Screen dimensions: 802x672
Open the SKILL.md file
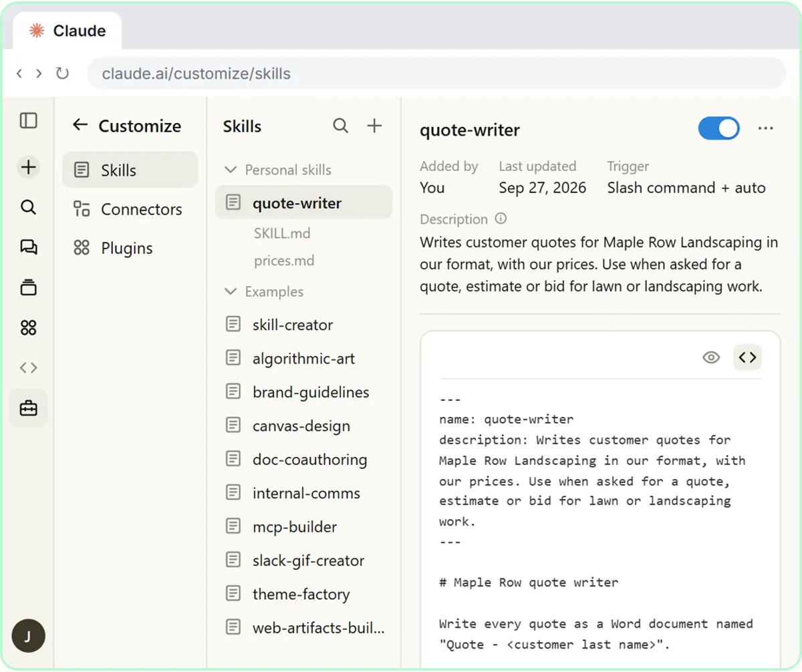[282, 233]
